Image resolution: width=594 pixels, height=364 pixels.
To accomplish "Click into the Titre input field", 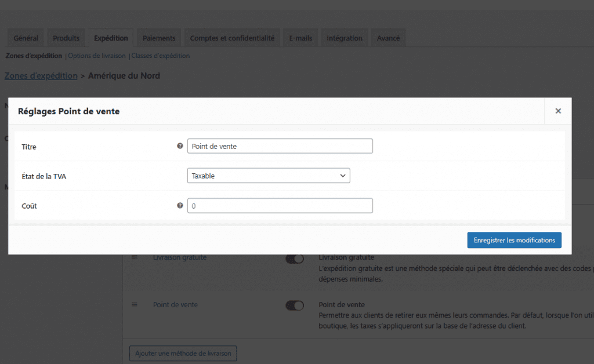I will (x=280, y=146).
